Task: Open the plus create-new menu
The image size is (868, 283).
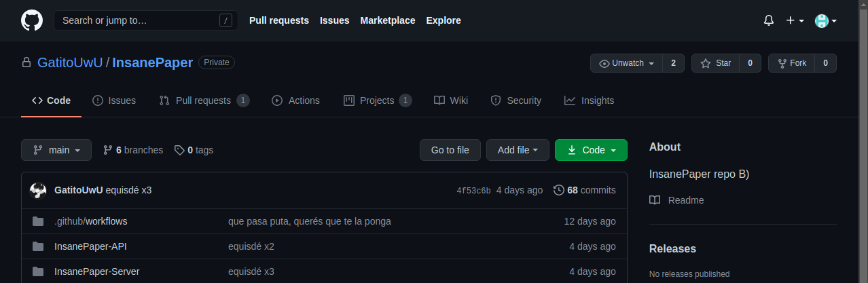Action: coord(795,20)
